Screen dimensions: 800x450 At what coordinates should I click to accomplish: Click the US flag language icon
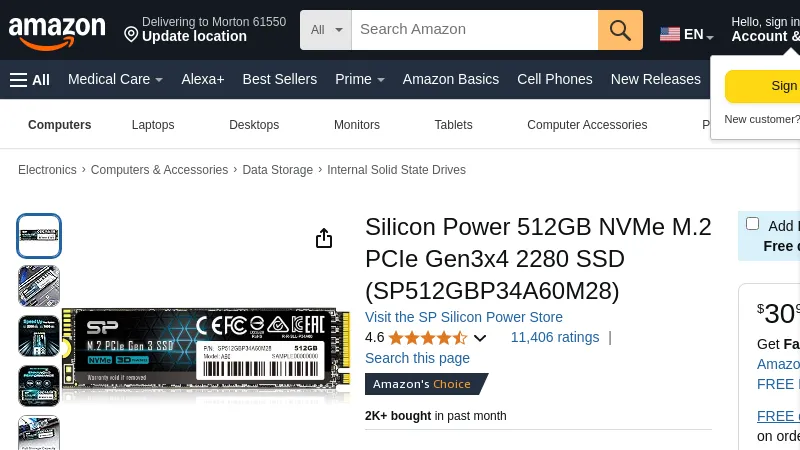[x=670, y=35]
